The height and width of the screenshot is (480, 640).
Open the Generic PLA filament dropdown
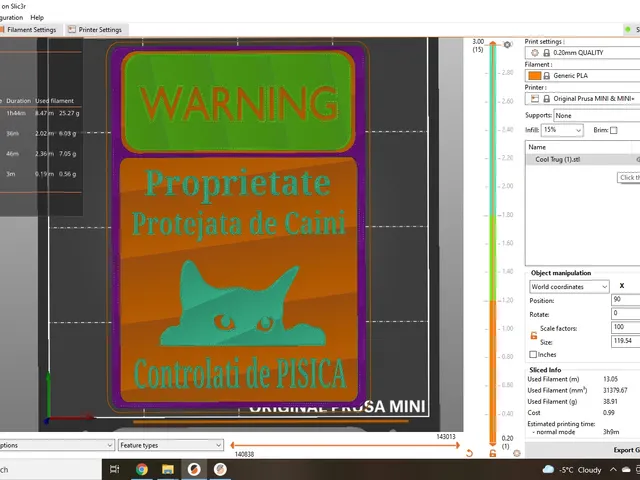coord(582,76)
